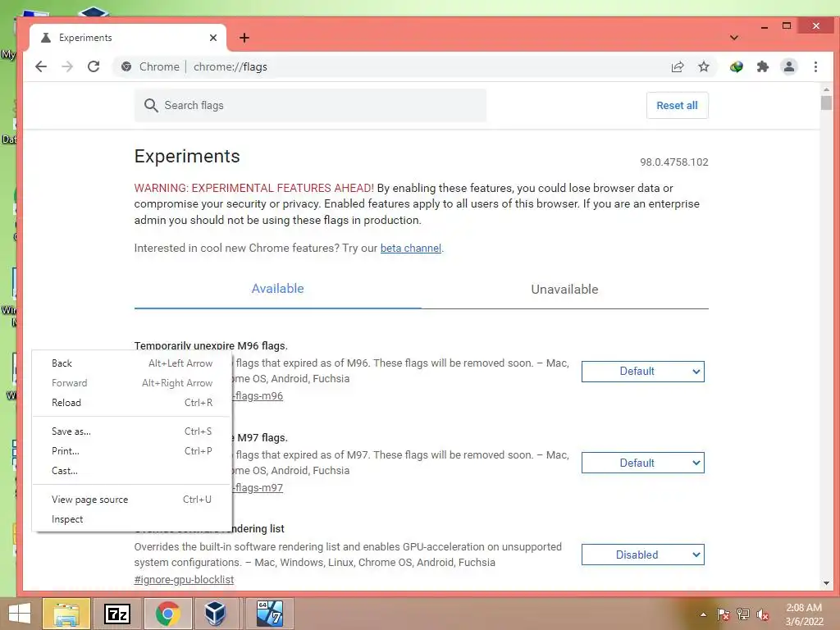Click the version number 98.0.4758.102
840x630 pixels.
point(674,162)
